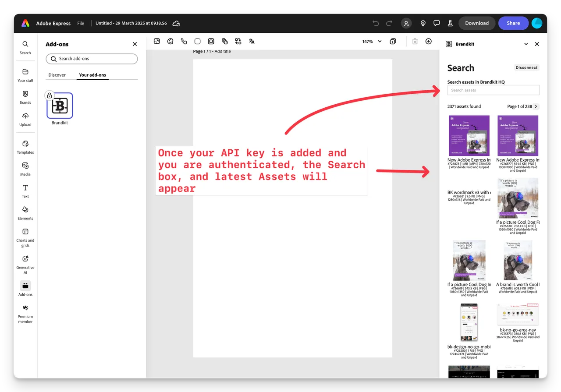The width and height of the screenshot is (561, 392).
Task: Add a page with plus icon
Action: coord(429,41)
